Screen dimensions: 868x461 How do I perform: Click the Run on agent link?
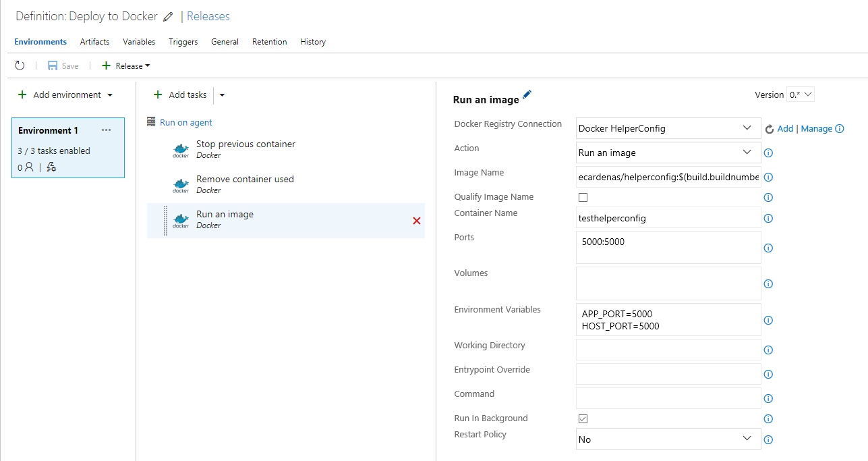[x=186, y=122]
